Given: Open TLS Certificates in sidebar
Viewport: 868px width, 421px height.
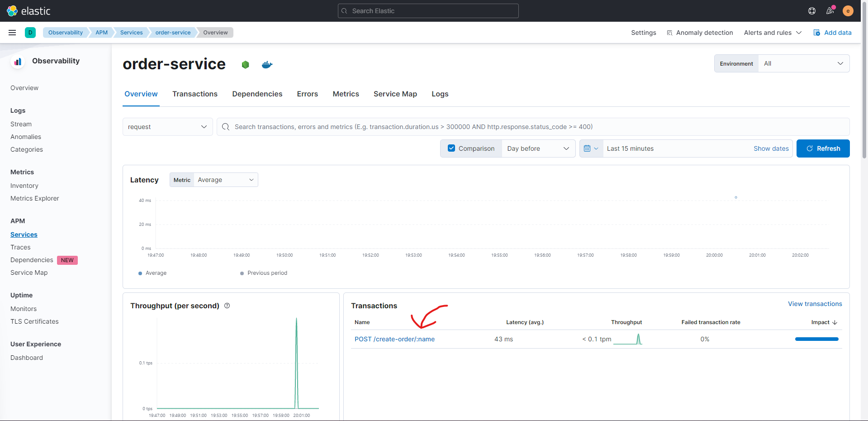Looking at the screenshot, I should tap(34, 321).
